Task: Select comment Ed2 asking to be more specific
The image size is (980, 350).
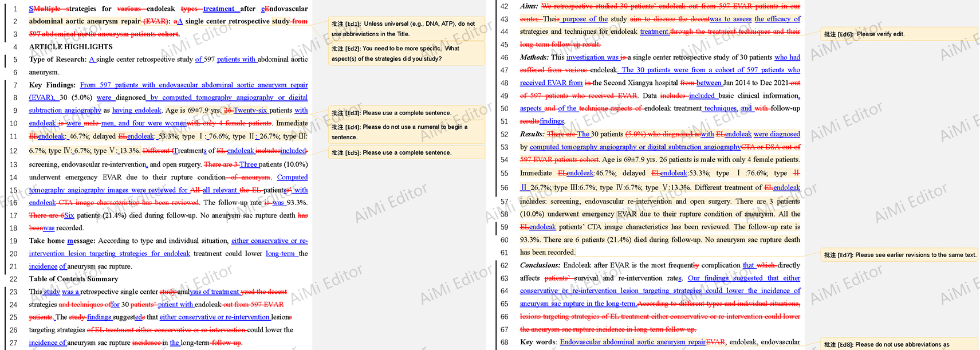Action: coord(406,53)
